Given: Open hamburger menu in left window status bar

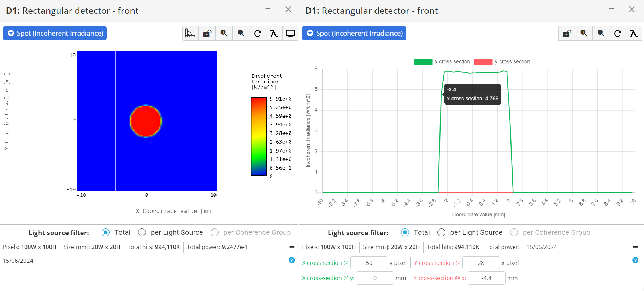Looking at the screenshot, I should [x=292, y=247].
